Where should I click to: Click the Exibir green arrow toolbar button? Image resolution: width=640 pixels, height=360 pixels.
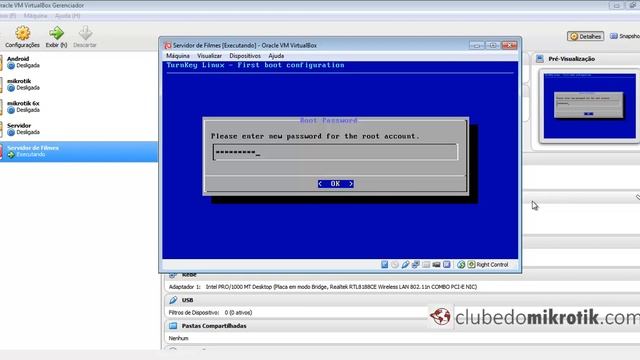tap(56, 37)
